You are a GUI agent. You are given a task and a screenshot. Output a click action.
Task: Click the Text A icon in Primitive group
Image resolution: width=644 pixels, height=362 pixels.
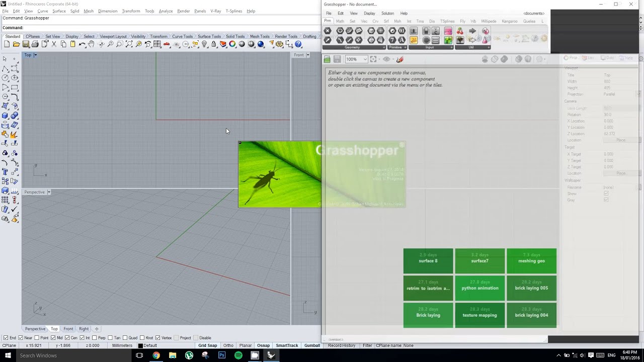tap(401, 40)
